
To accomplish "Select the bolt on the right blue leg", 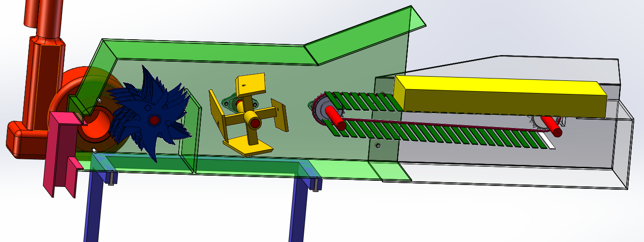I will [316, 185].
